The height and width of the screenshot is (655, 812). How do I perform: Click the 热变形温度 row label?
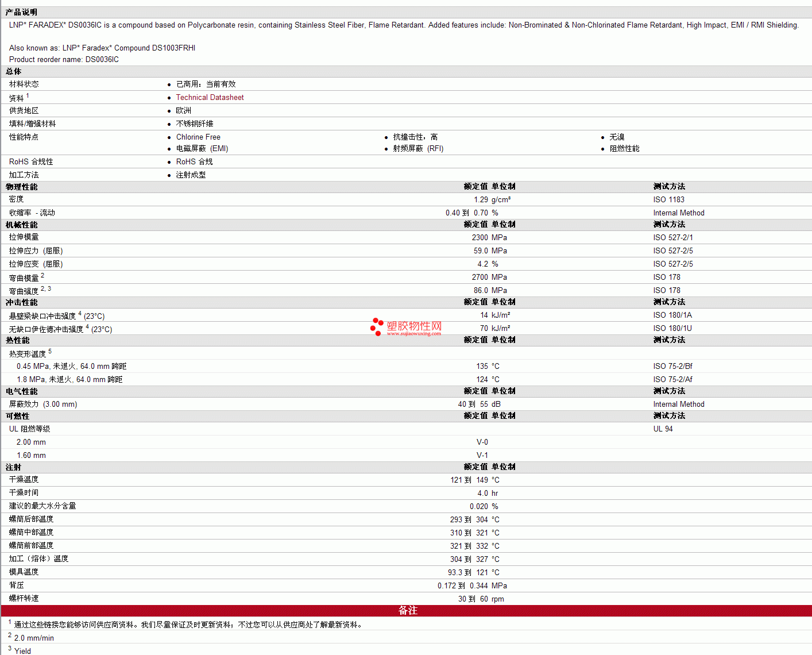click(28, 355)
